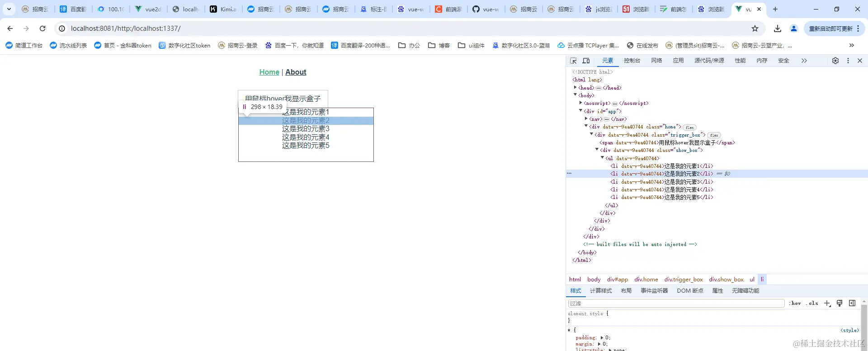
Task: Bookmark this page star icon
Action: pos(755,28)
